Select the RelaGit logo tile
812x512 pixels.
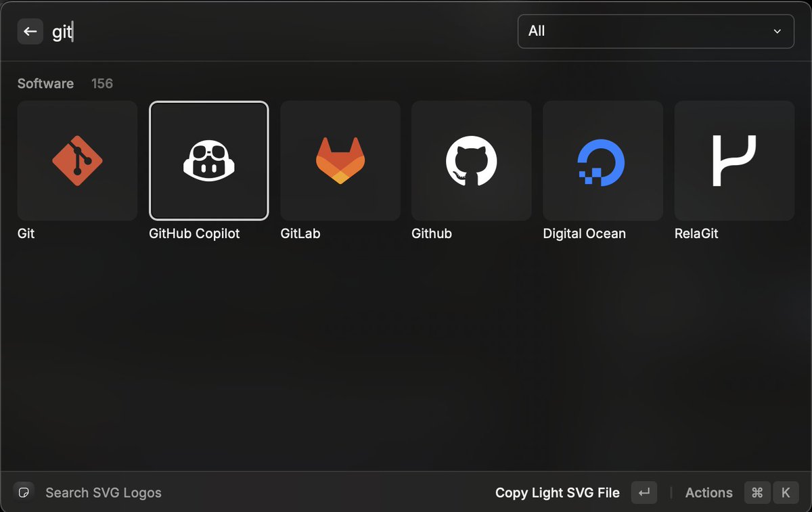tap(734, 161)
